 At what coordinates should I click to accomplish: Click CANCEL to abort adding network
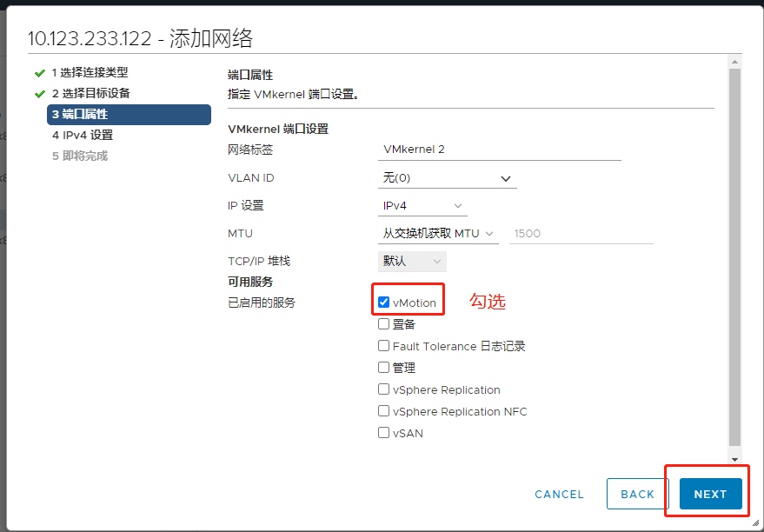point(558,493)
